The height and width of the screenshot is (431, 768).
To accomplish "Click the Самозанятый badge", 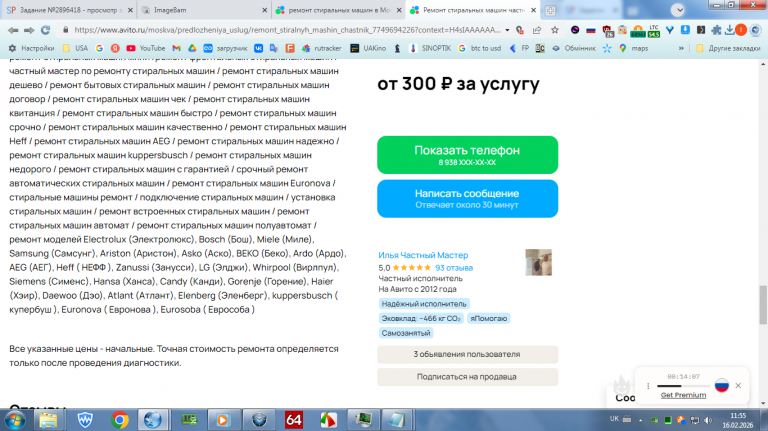I will coord(406,333).
